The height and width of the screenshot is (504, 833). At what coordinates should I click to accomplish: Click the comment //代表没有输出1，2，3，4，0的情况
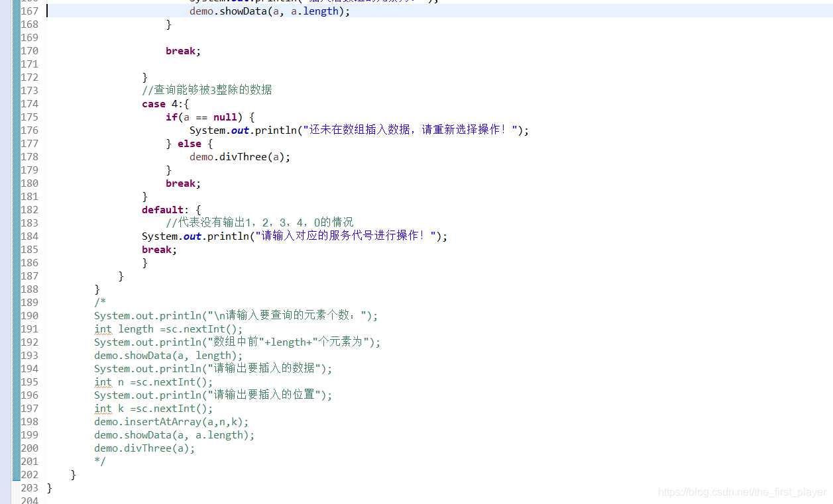pos(260,223)
